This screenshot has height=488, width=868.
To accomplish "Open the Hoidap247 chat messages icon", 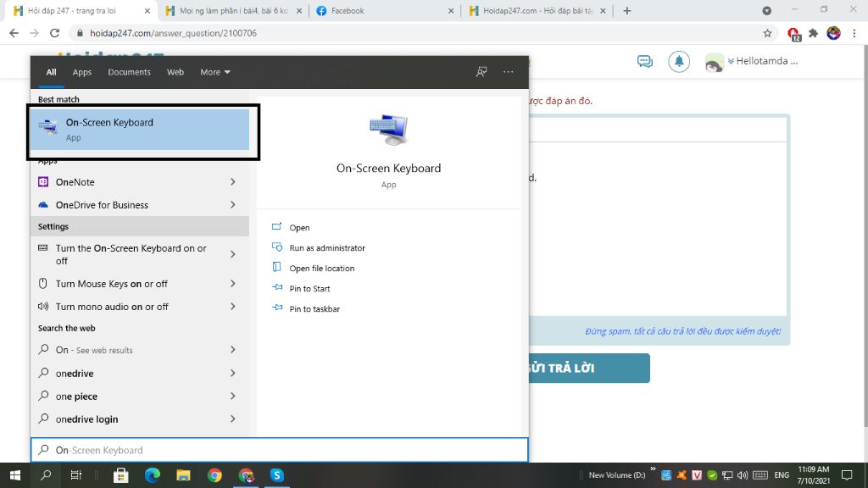I will point(645,61).
